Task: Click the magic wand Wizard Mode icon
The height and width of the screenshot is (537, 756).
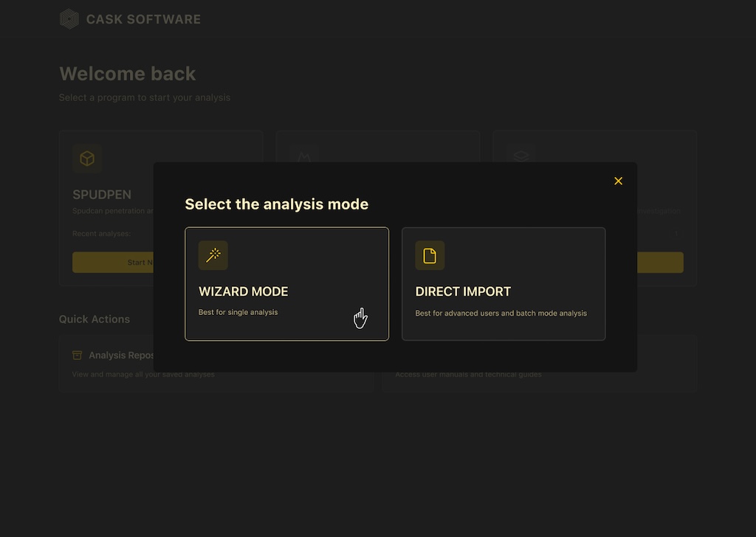Action: coord(213,255)
